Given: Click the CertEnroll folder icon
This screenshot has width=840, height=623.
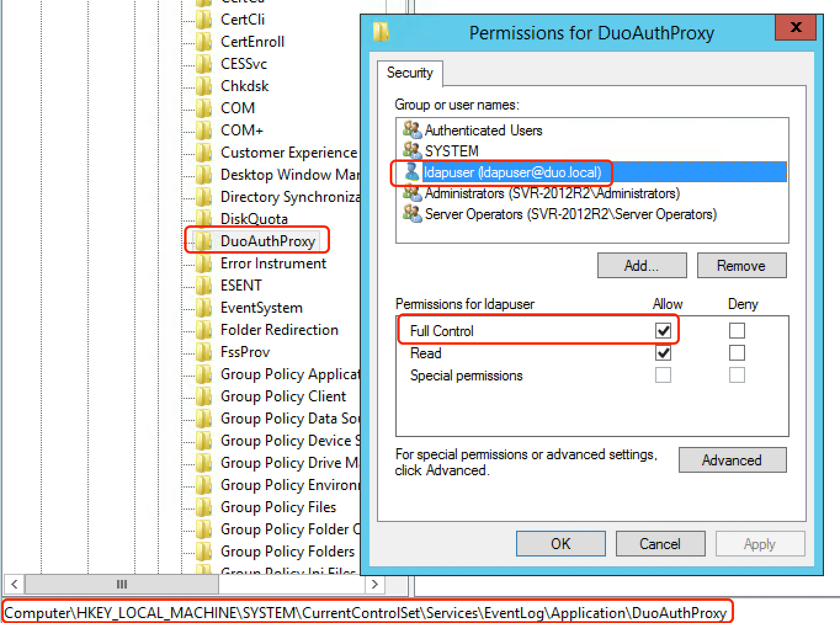Looking at the screenshot, I should [x=204, y=42].
